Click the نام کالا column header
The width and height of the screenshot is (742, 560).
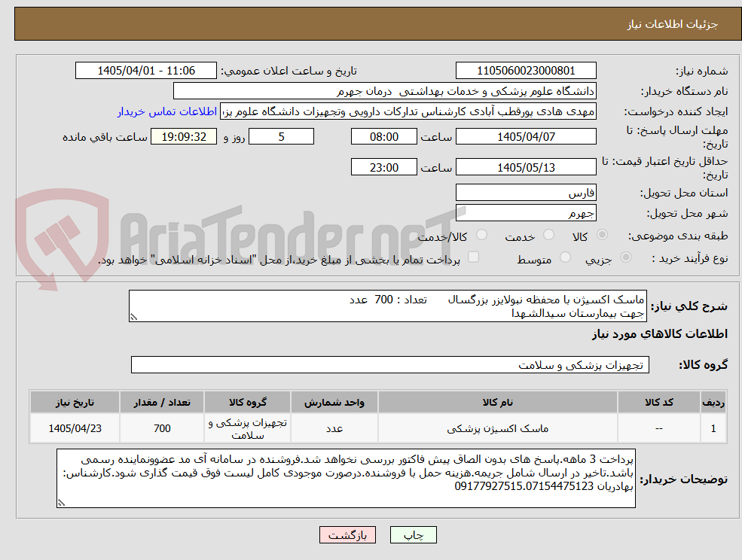tap(497, 402)
